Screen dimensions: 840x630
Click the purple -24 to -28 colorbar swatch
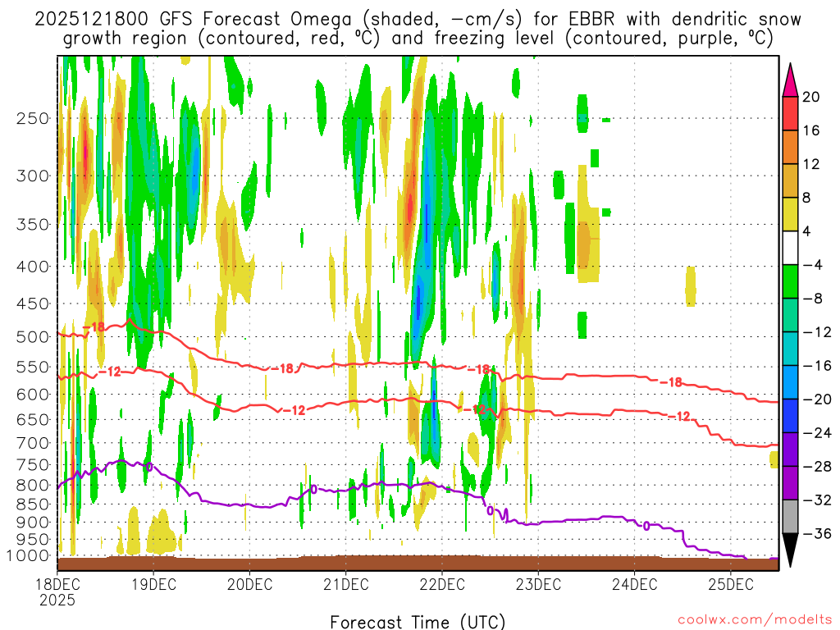tap(790, 450)
